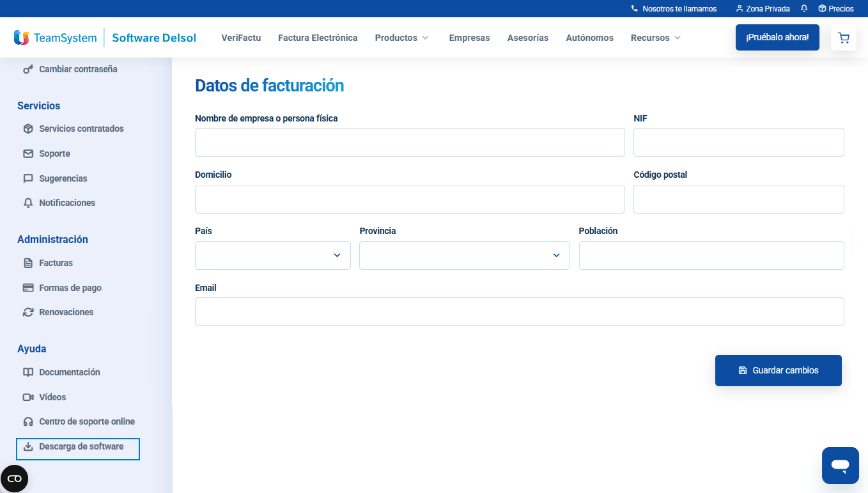Click the video camera icon beside Vídeos
The width and height of the screenshot is (868, 493).
click(28, 397)
